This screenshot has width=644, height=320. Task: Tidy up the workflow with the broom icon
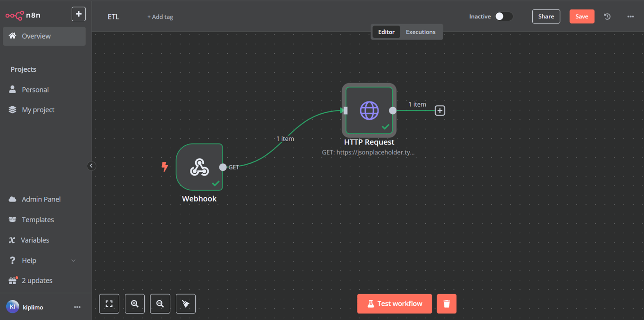[185, 303]
